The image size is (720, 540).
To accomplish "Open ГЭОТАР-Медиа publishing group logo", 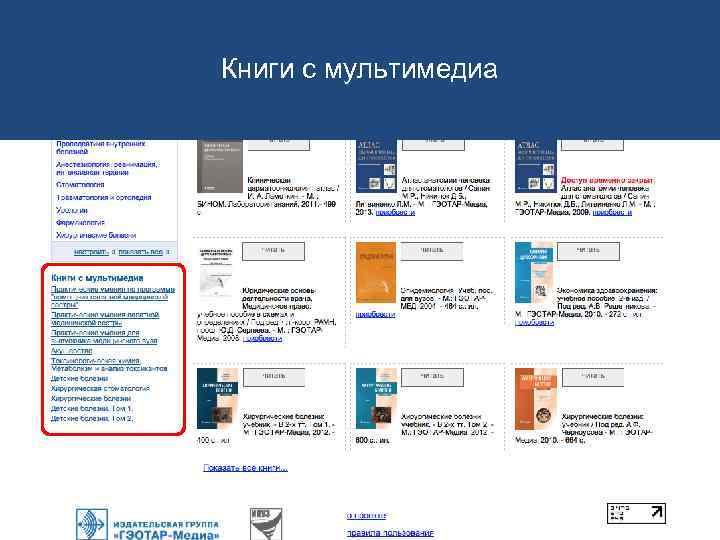I will point(147,524).
